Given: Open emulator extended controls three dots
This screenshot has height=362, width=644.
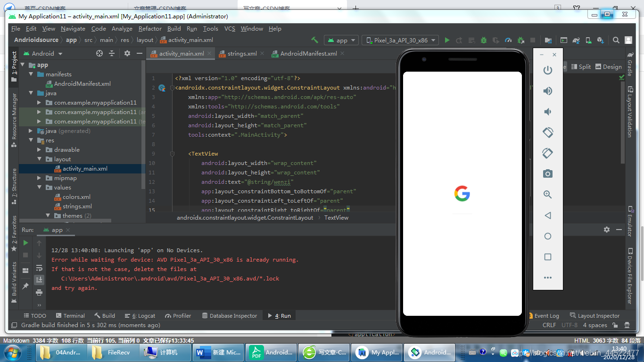Looking at the screenshot, I should pos(548,278).
